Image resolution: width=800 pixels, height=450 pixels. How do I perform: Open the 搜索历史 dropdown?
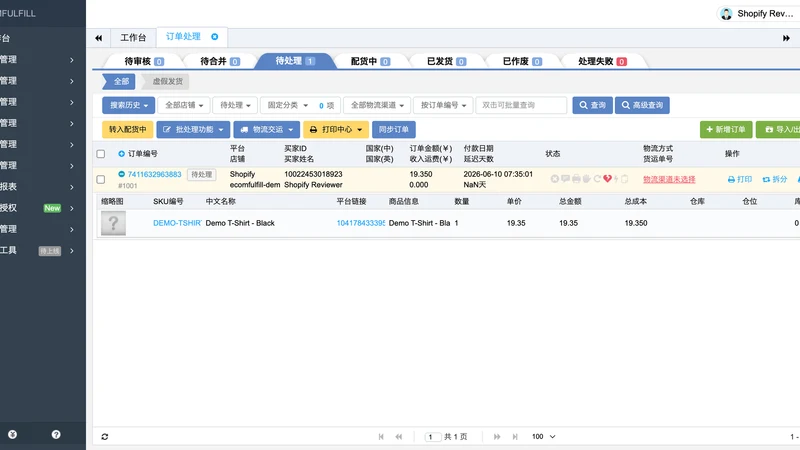tap(129, 105)
